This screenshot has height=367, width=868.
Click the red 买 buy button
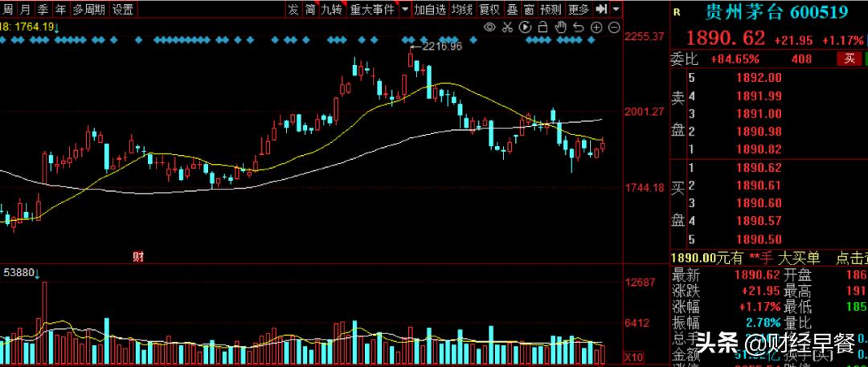pos(850,59)
